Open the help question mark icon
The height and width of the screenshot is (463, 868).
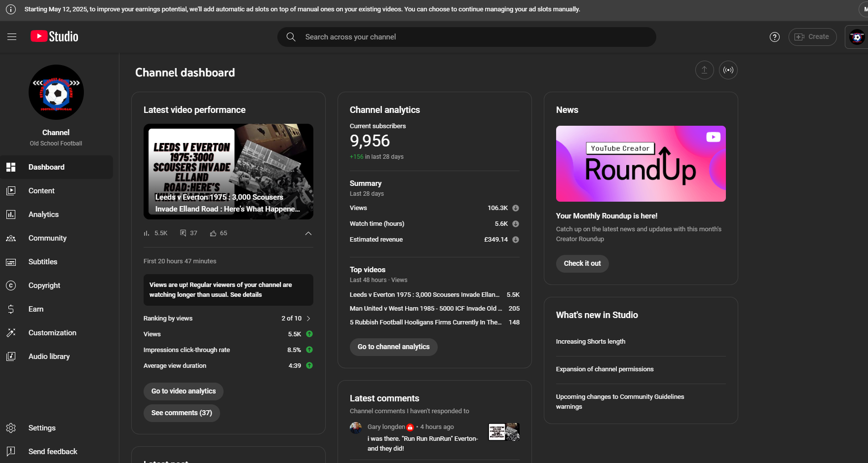775,37
